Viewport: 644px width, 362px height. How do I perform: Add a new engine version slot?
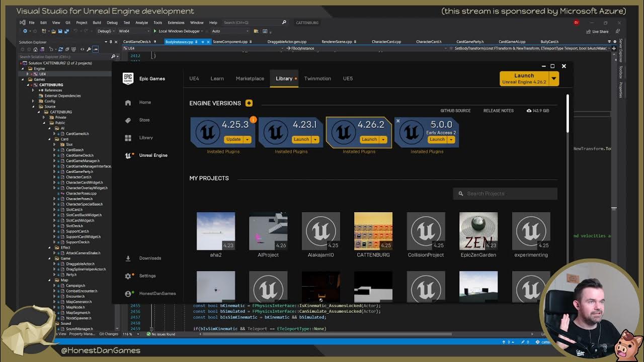point(249,103)
